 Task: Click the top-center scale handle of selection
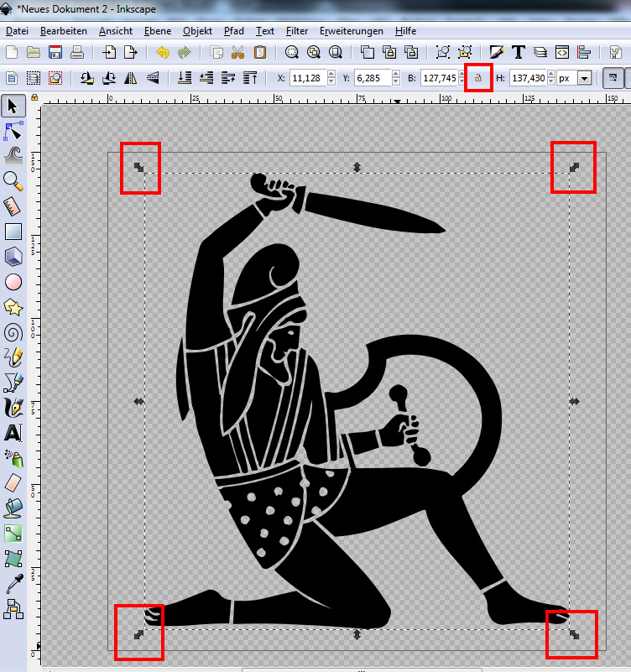point(357,168)
